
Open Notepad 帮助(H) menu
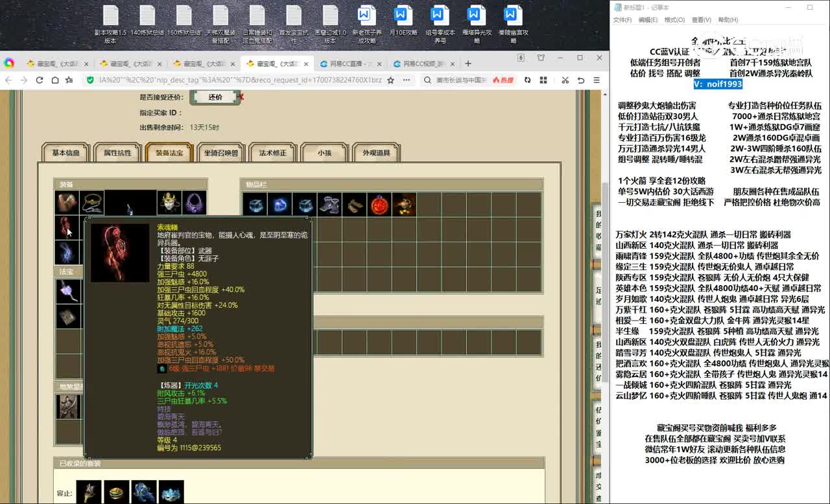(728, 20)
